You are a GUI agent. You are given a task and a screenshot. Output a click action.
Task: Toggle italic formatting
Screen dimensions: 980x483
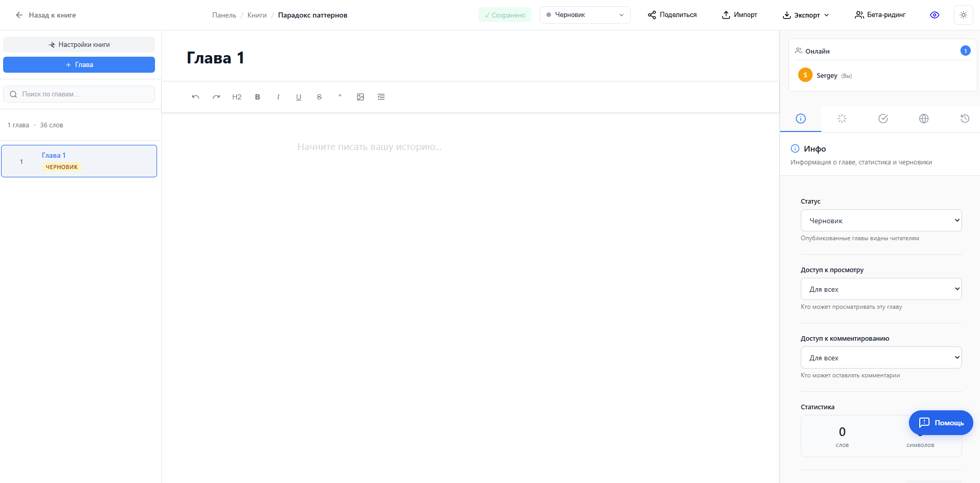tap(278, 97)
